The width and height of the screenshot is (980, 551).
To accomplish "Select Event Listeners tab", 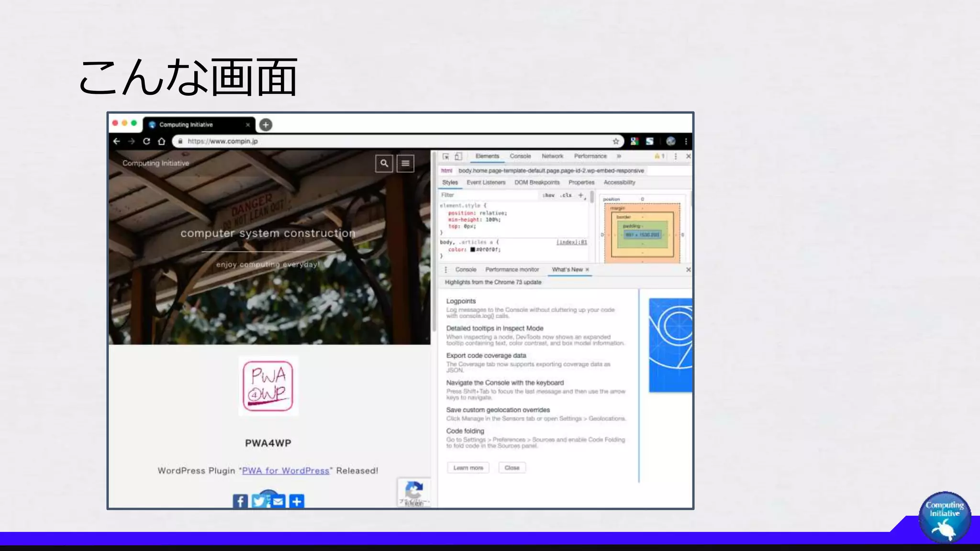I will 486,183.
